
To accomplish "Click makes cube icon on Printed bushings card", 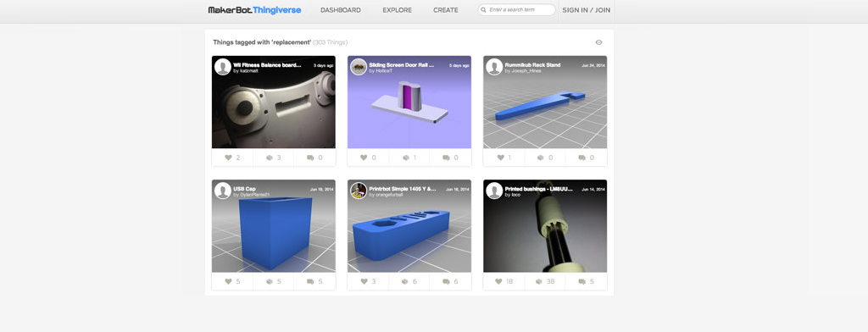I will (x=539, y=282).
